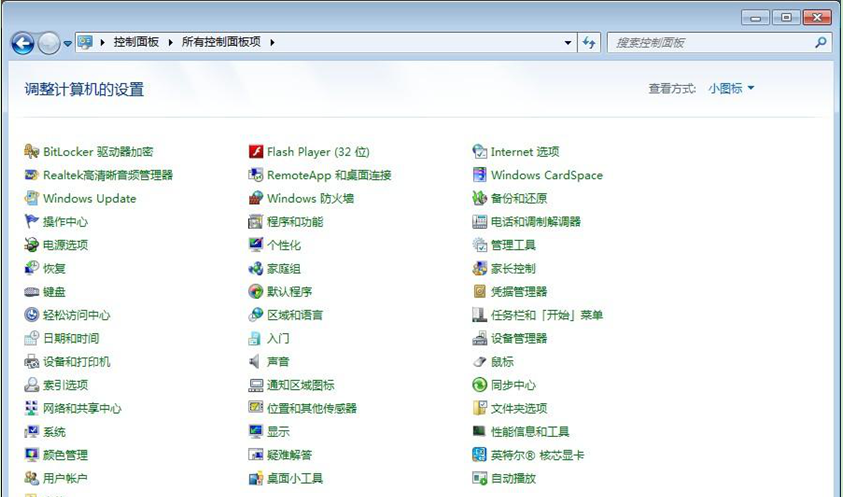Open the 显示 link

coord(278,431)
